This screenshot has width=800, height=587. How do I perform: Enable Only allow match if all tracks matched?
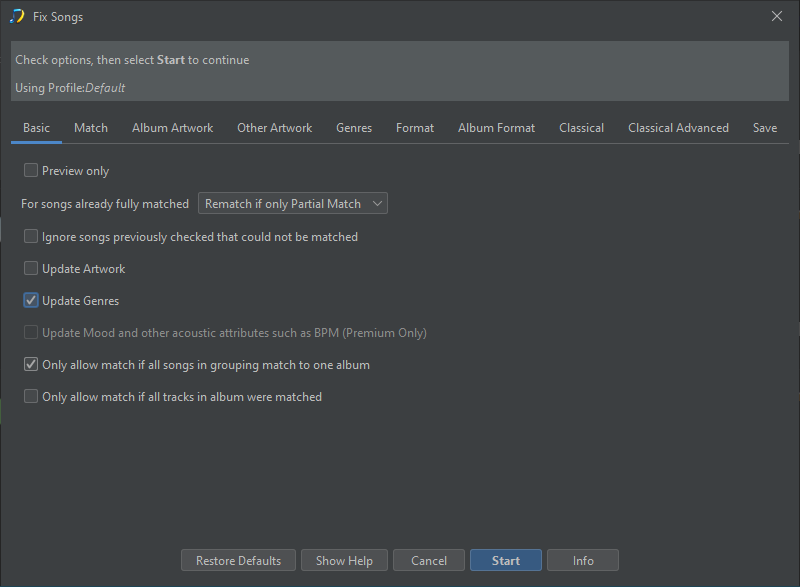[x=31, y=397]
